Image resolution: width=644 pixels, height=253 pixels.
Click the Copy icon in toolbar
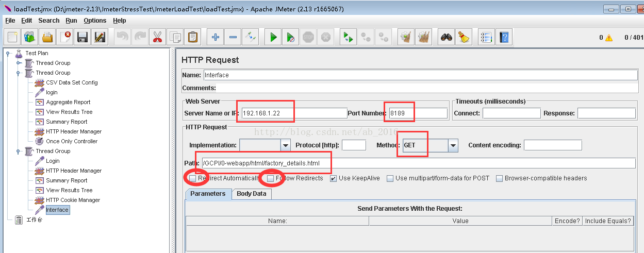[175, 37]
